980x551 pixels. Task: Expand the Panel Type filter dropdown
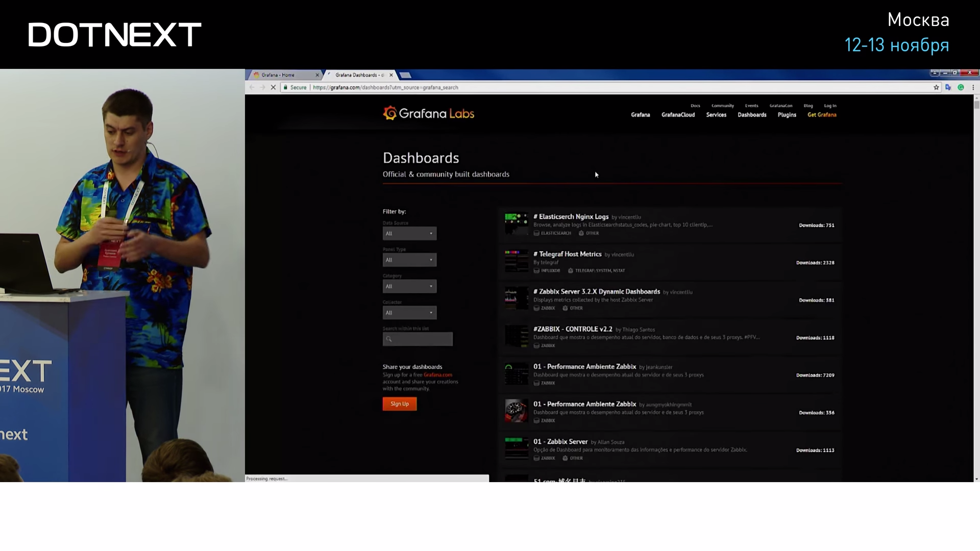point(409,260)
